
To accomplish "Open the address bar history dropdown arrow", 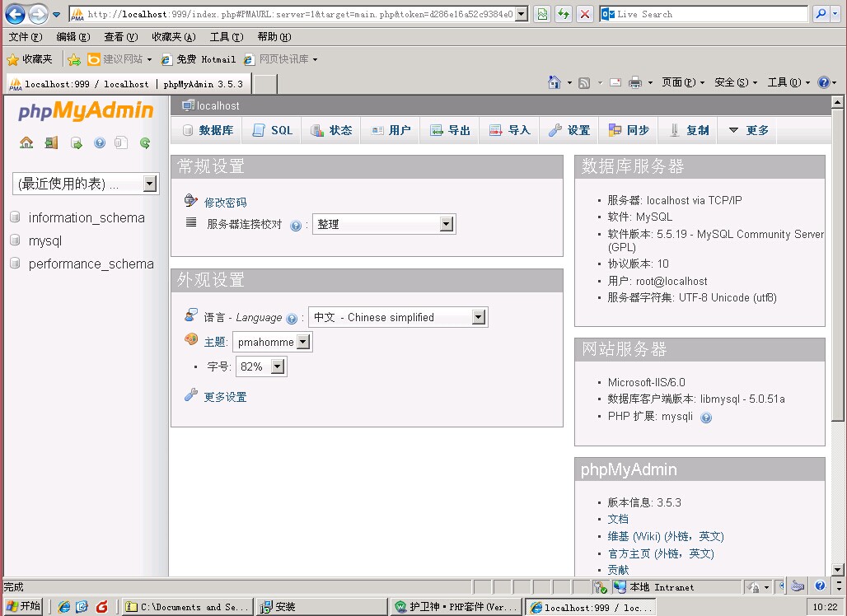I will [522, 14].
